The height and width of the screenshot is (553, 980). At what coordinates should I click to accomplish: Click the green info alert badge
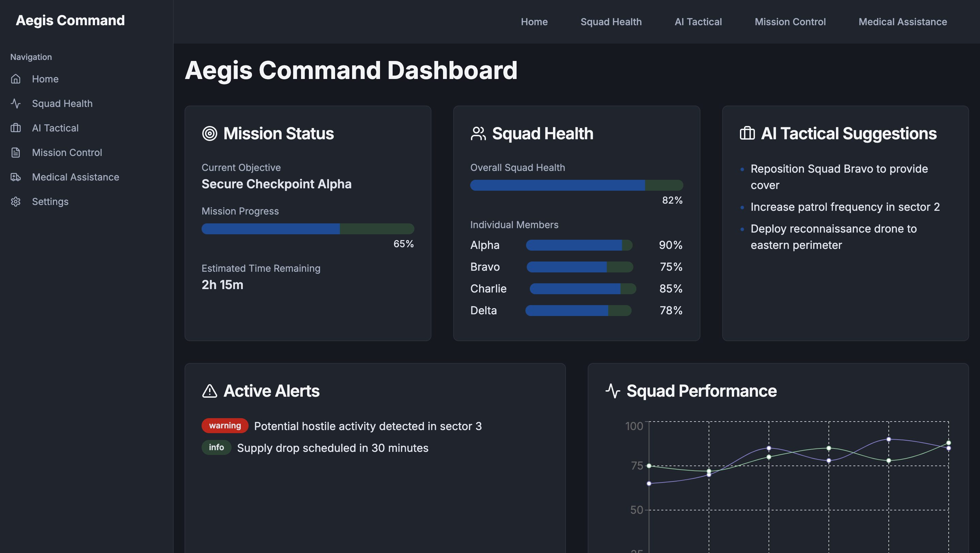(x=216, y=447)
